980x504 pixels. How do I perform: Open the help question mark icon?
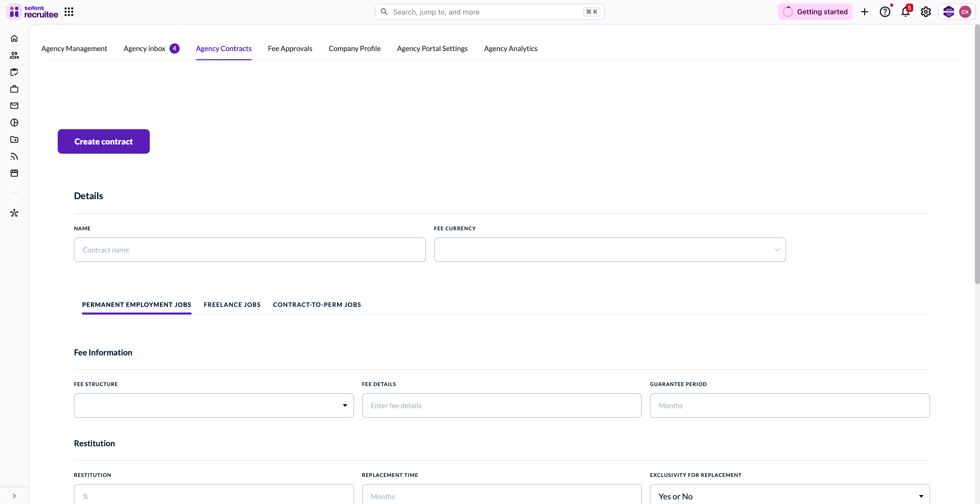click(885, 12)
